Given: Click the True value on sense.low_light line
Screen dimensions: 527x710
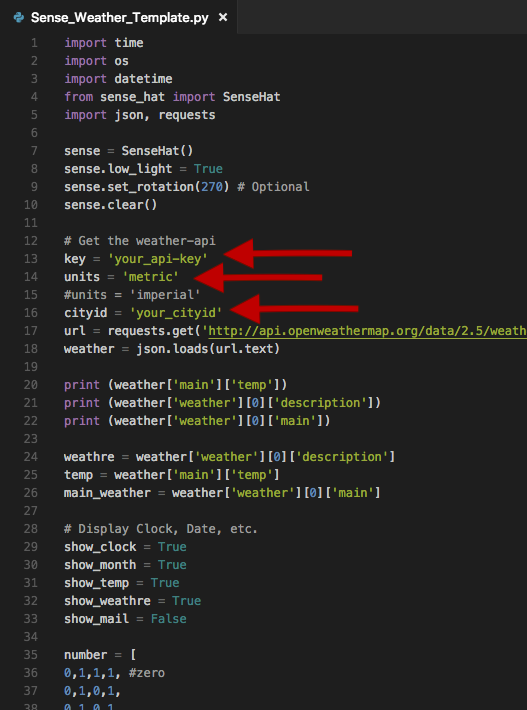Looking at the screenshot, I should [x=208, y=169].
